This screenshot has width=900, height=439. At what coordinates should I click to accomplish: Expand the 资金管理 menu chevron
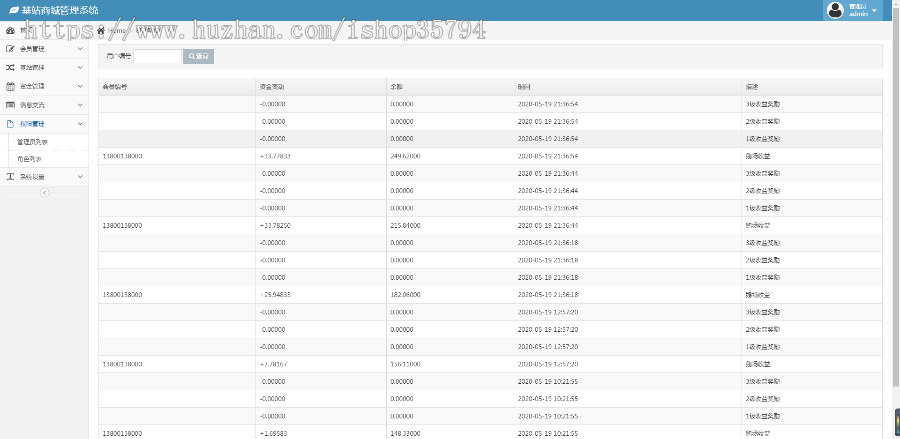click(x=80, y=86)
